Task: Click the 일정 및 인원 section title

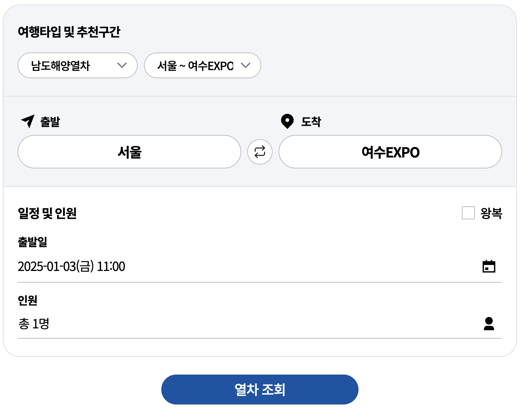Action: tap(48, 213)
